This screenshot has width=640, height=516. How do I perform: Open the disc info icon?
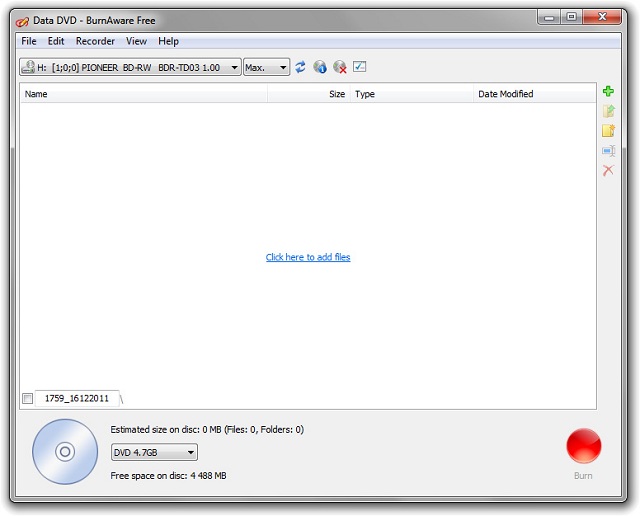[x=320, y=67]
